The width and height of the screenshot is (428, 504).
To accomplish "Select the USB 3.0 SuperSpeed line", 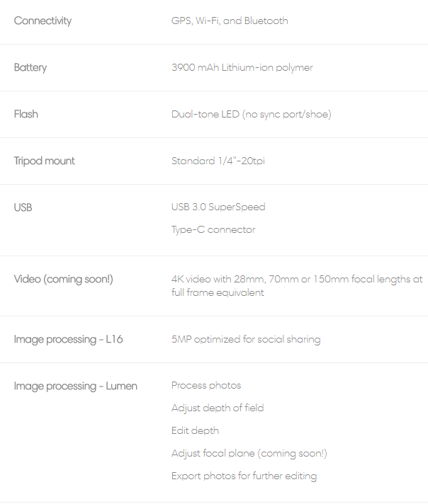I will [218, 207].
